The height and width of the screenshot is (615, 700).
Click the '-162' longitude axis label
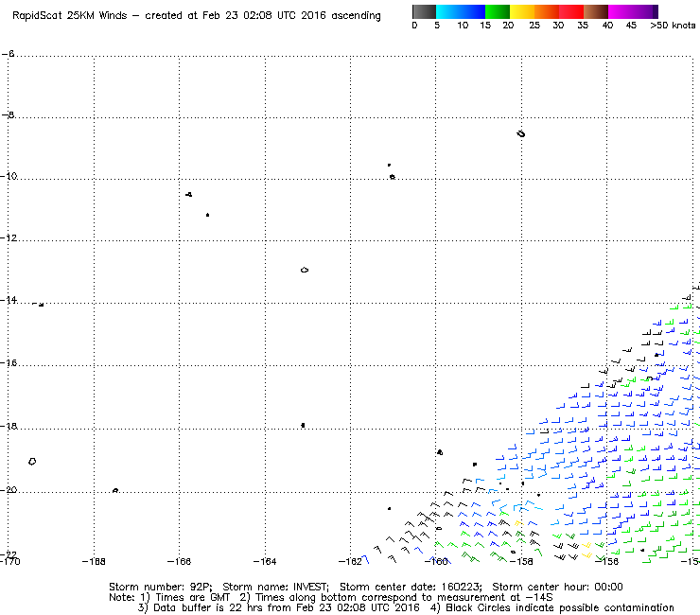(350, 561)
